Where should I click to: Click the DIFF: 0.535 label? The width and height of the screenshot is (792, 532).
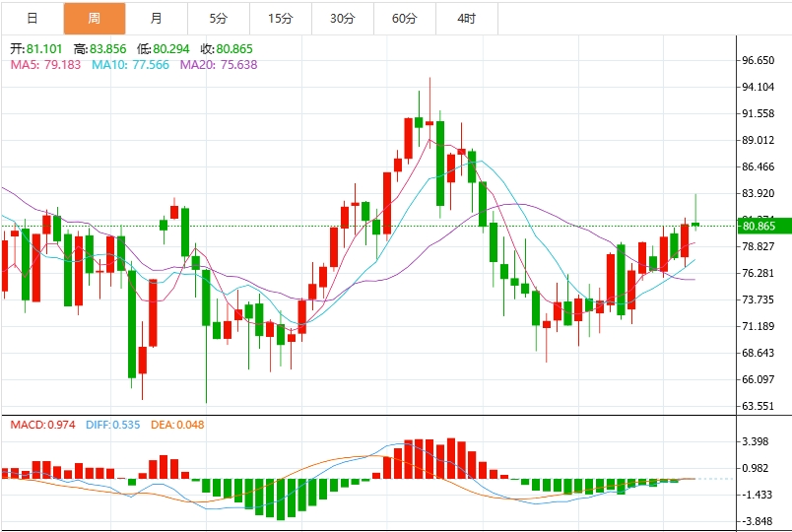click(x=112, y=425)
